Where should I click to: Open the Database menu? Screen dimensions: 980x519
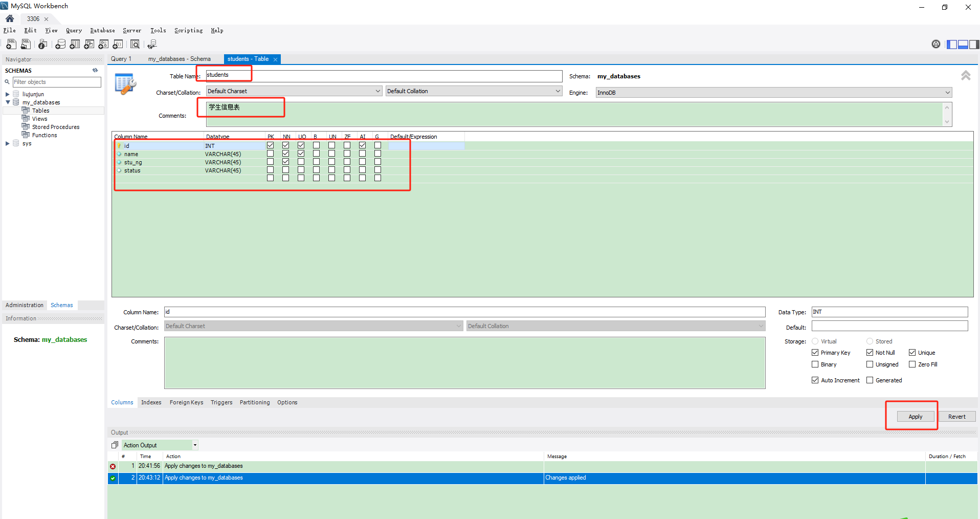102,31
